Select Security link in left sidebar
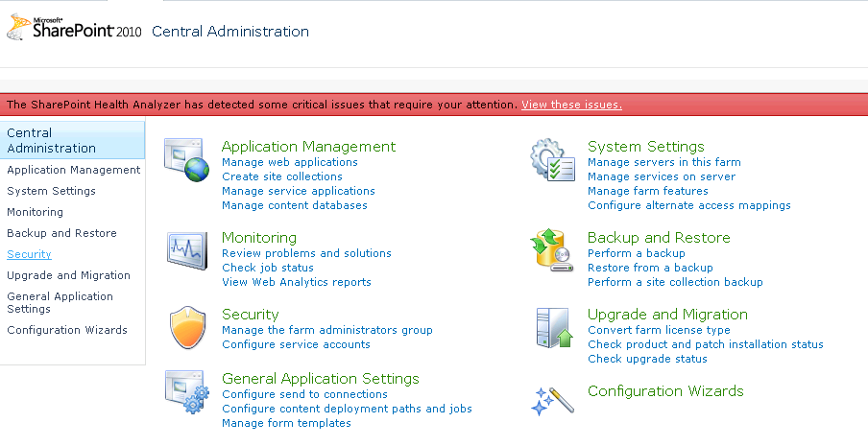 point(29,254)
